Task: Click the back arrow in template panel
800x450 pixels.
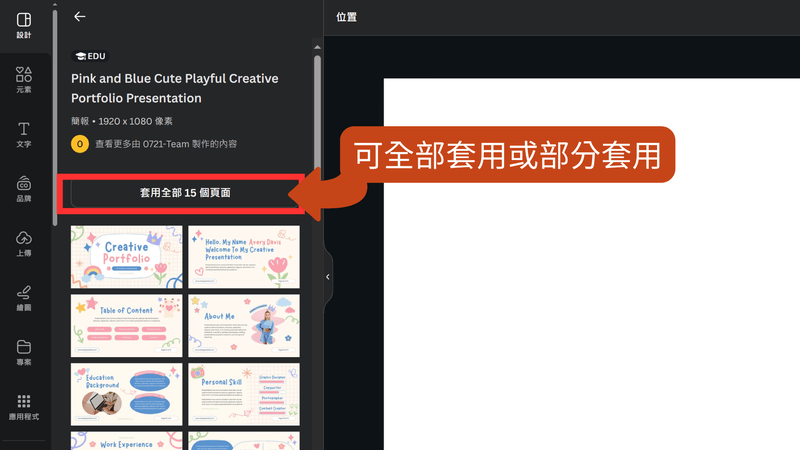Action: coord(80,17)
